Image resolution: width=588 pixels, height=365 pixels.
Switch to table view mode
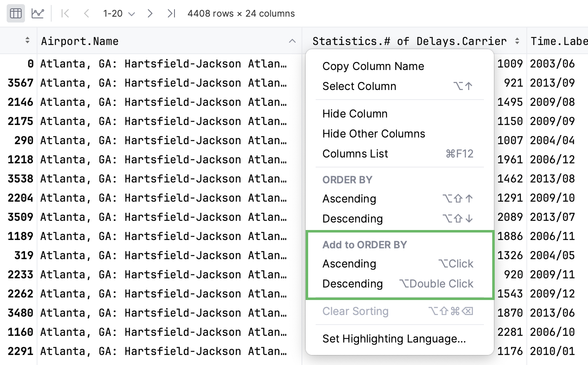(15, 13)
